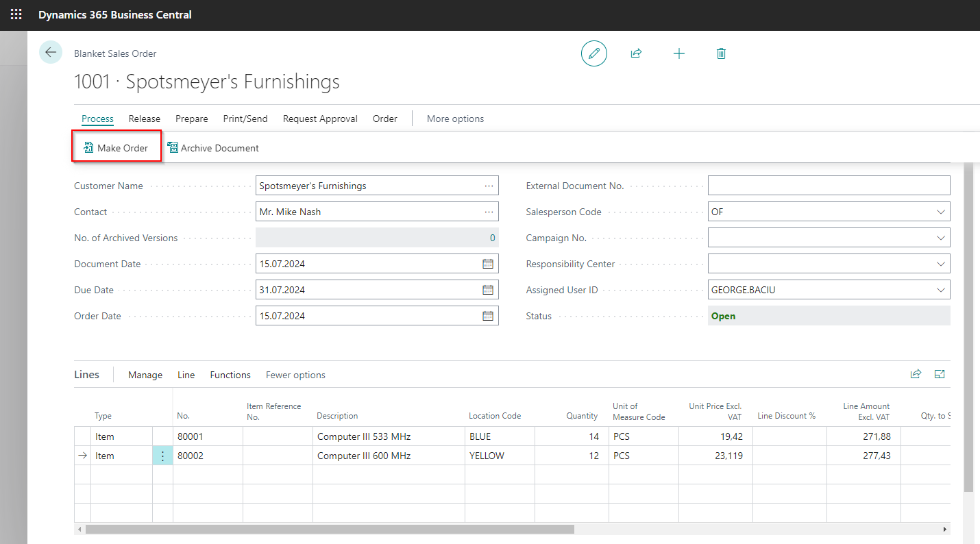The height and width of the screenshot is (544, 980).
Task: Select description Computer III 600 MHz
Action: pos(389,456)
